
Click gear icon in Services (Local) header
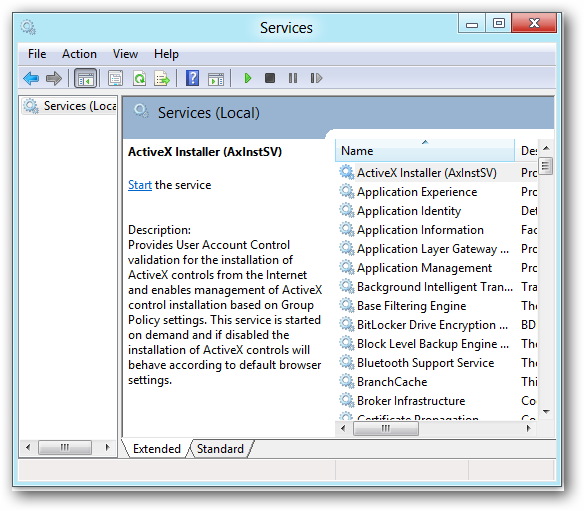(x=141, y=111)
